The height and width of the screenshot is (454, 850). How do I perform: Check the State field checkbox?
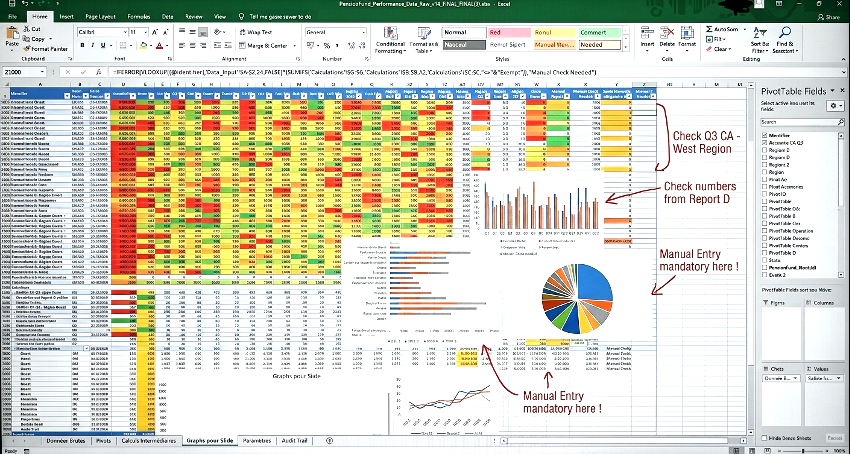click(764, 260)
